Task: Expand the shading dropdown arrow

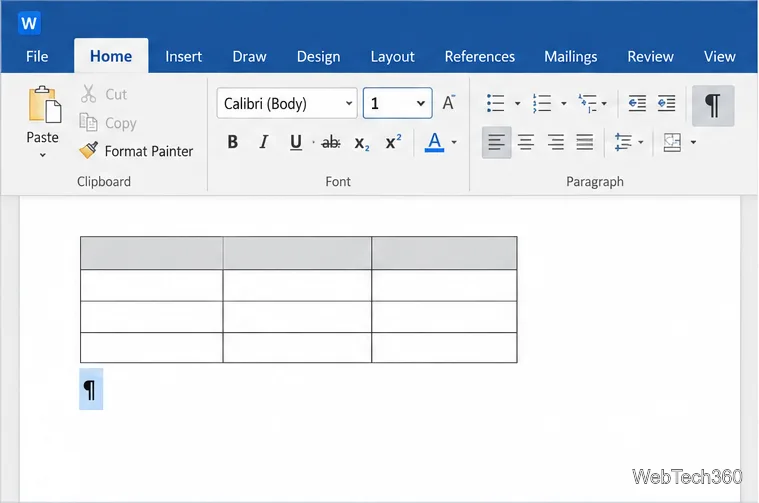Action: [x=694, y=142]
